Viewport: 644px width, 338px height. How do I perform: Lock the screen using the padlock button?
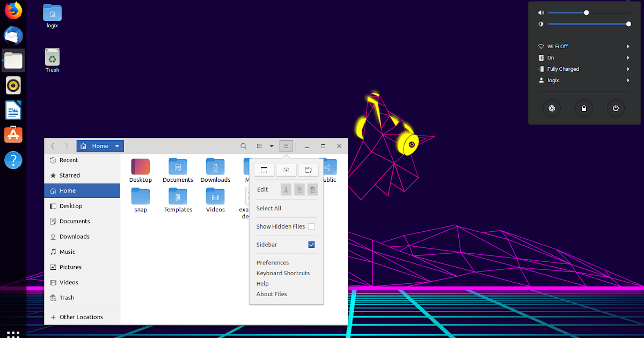click(x=584, y=108)
